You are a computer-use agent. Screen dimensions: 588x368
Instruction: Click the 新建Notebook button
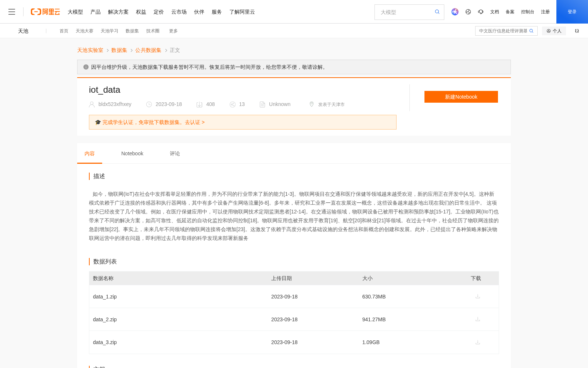pos(461,97)
